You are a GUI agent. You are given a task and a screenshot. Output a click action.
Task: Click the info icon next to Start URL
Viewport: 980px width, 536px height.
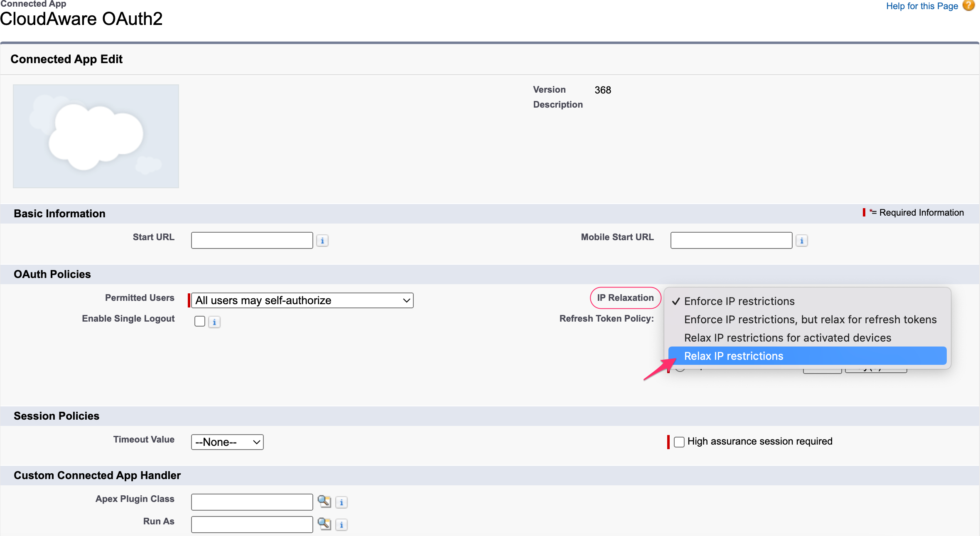pos(322,240)
